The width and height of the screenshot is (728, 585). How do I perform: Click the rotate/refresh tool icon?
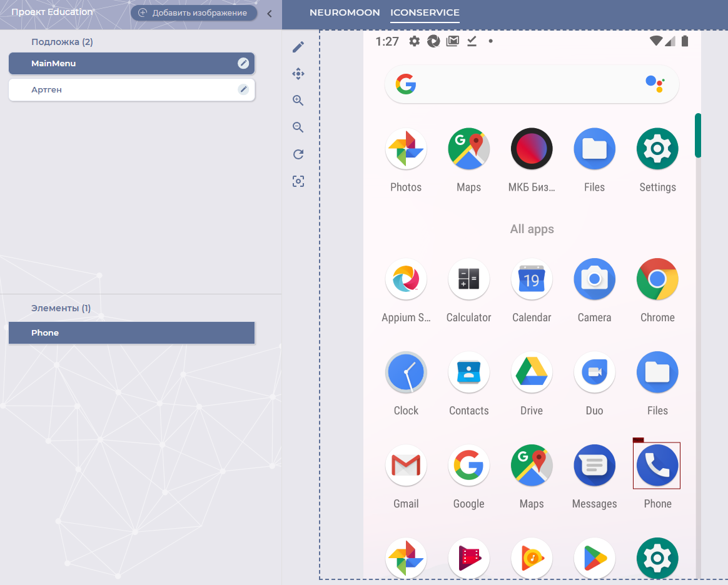click(x=298, y=154)
